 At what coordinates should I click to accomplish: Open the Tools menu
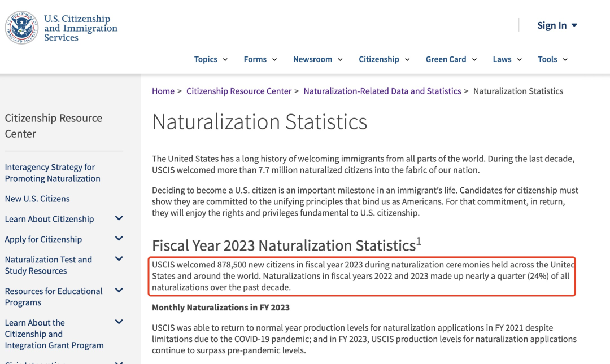[552, 59]
